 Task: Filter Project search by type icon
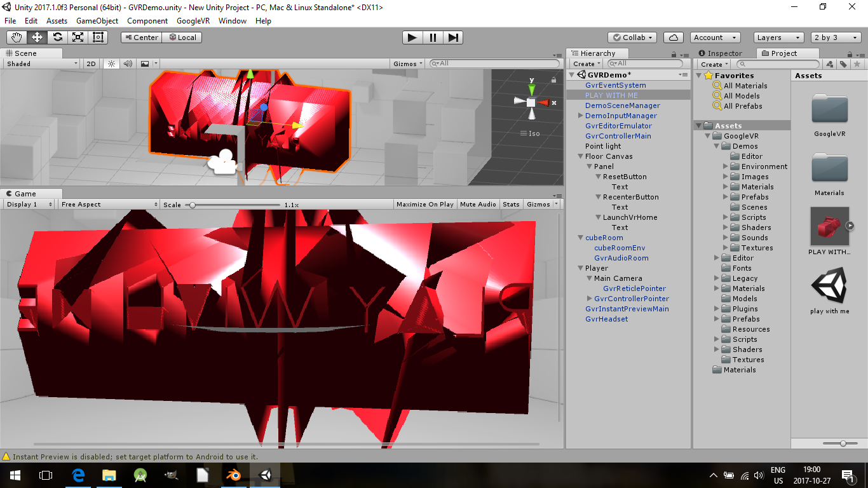tap(830, 64)
